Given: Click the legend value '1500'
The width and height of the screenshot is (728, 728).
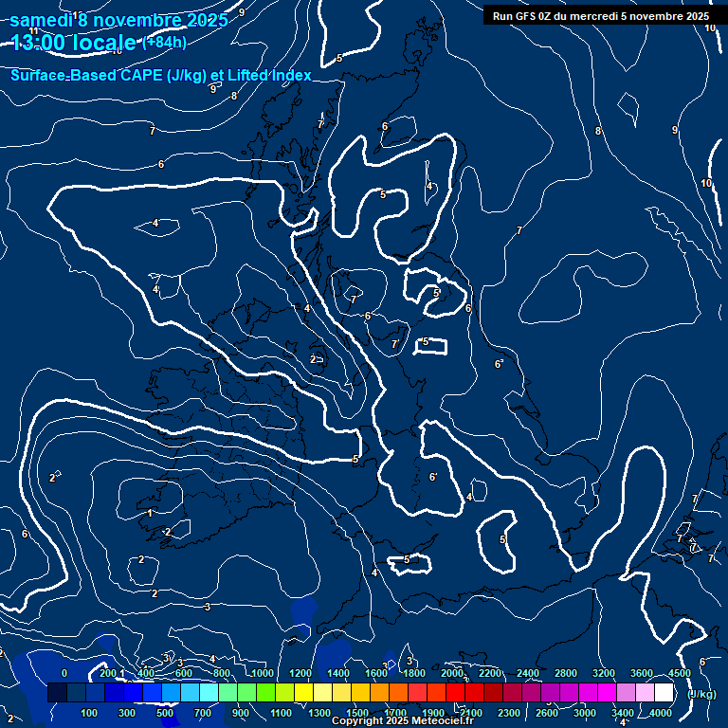Looking at the screenshot, I should pos(357,713).
